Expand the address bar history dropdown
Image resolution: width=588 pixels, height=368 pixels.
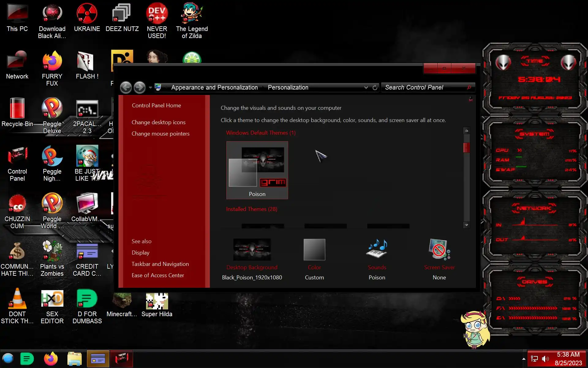(x=366, y=88)
